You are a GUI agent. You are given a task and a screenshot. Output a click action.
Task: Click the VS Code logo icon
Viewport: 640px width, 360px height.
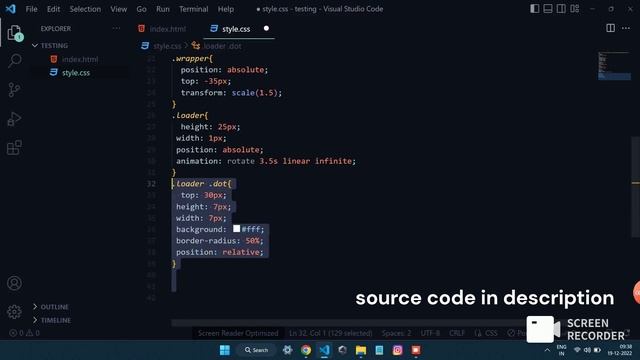pos(11,9)
